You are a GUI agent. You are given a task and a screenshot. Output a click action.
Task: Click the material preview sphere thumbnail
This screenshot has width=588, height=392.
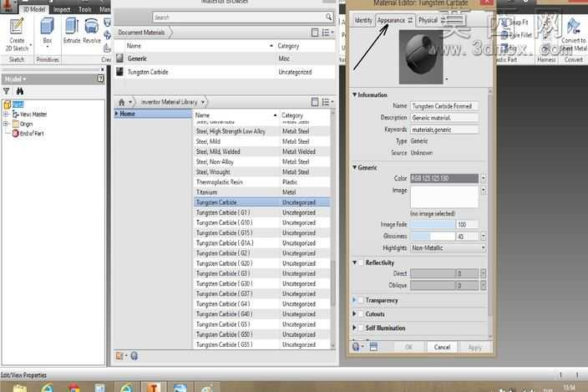(421, 57)
